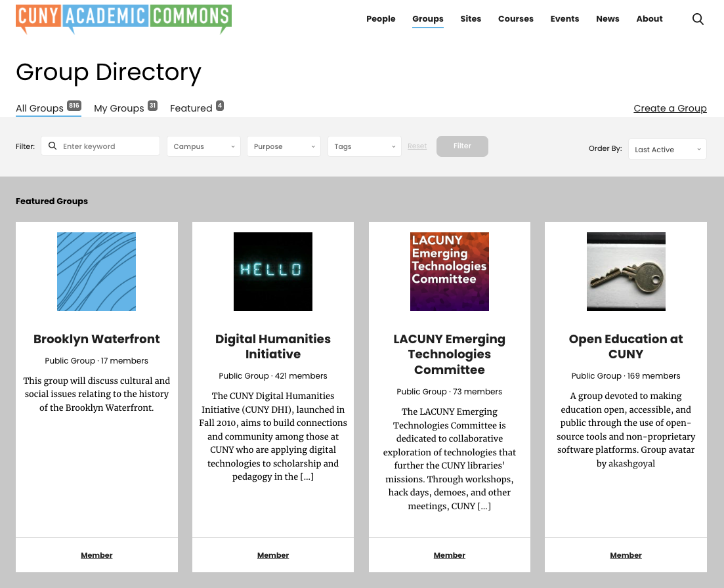Click the 4 count badge on Featured
The height and width of the screenshot is (588, 724).
[220, 105]
